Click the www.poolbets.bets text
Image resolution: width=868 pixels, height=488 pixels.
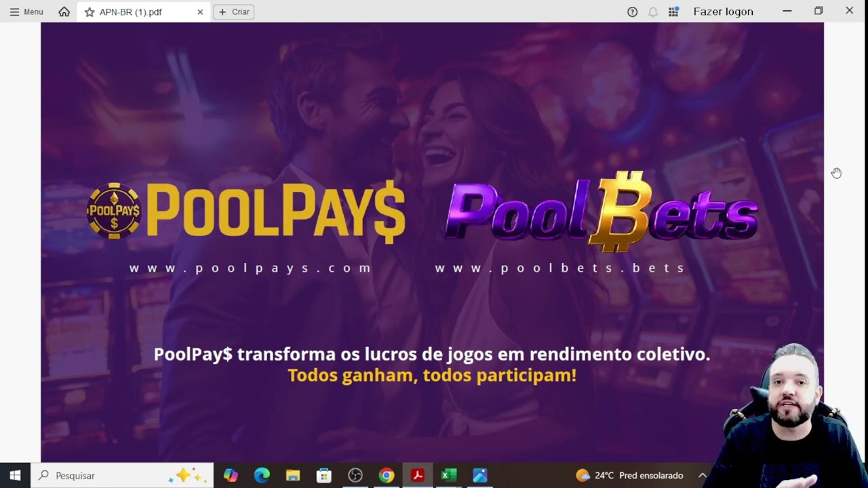pyautogui.click(x=560, y=268)
